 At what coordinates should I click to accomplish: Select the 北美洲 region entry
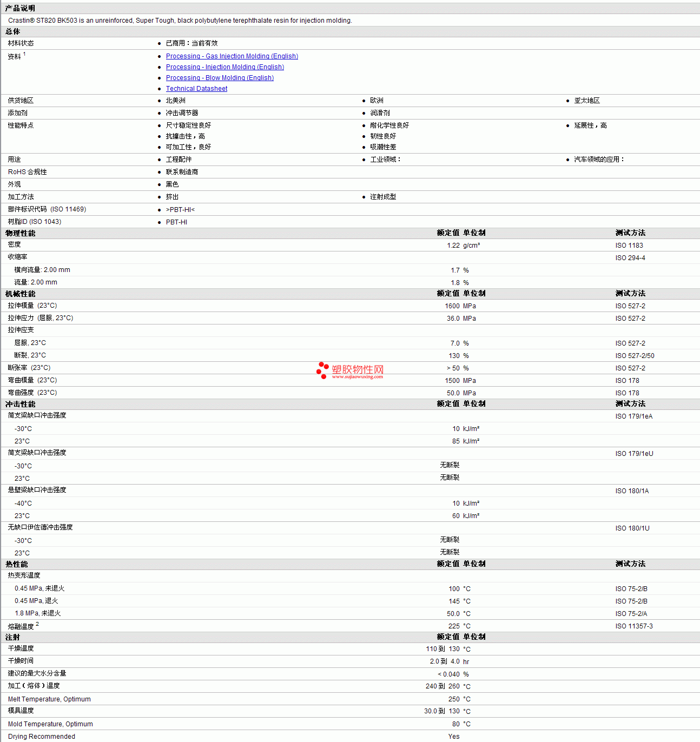click(176, 101)
